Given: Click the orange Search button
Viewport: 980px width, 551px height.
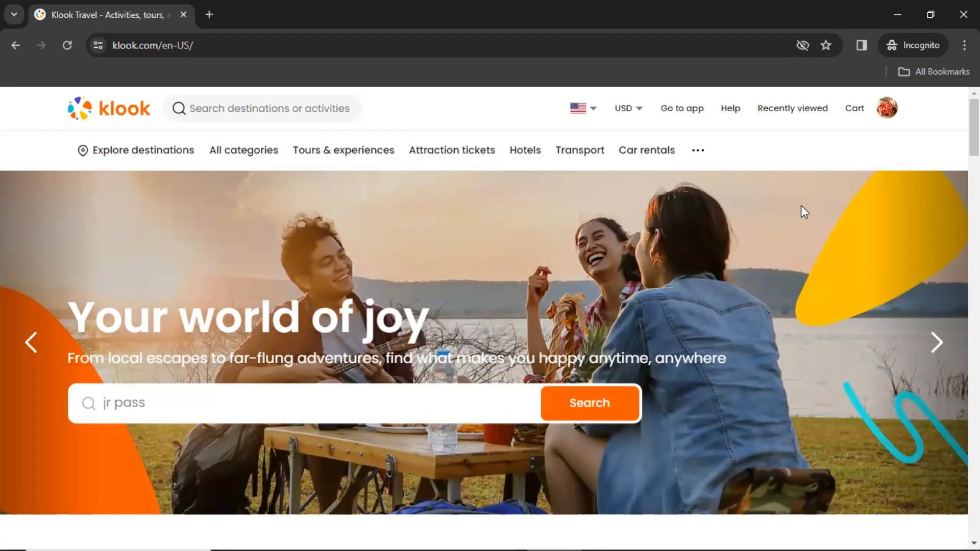Looking at the screenshot, I should click(590, 403).
